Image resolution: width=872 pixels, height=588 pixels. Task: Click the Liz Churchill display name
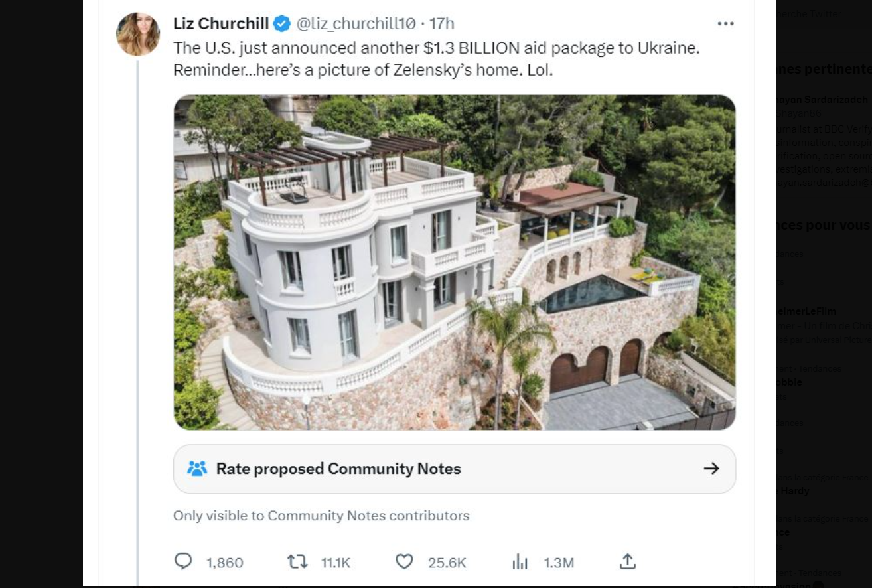(x=221, y=24)
